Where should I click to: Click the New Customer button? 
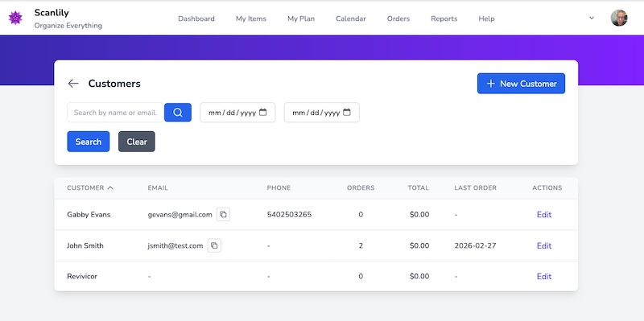point(521,84)
